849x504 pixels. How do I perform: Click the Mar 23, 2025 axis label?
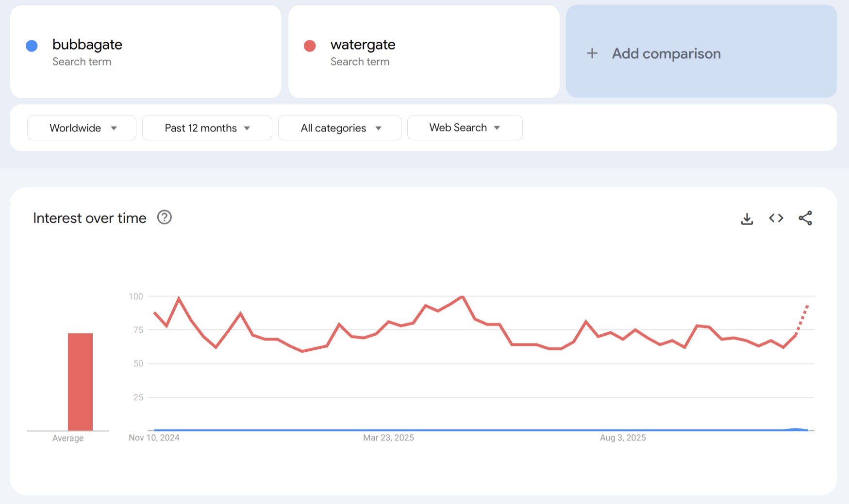388,438
